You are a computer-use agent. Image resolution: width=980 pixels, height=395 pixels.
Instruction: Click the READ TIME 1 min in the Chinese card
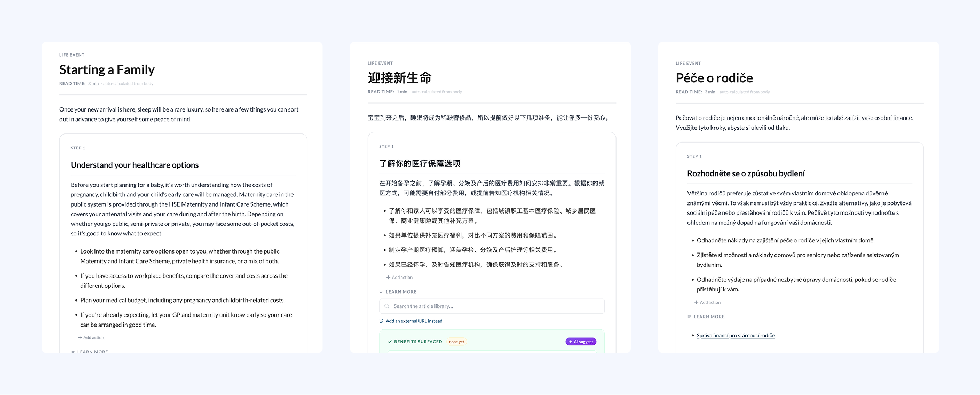coord(388,92)
